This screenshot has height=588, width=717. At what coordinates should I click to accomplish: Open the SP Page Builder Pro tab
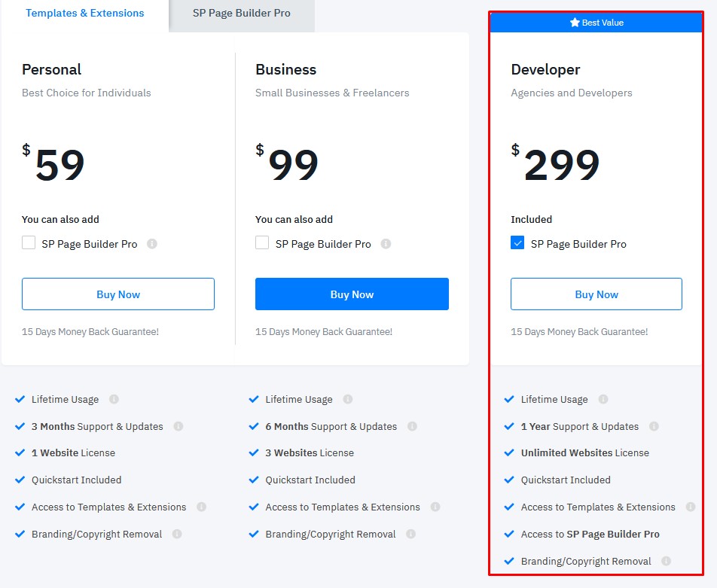(x=241, y=14)
